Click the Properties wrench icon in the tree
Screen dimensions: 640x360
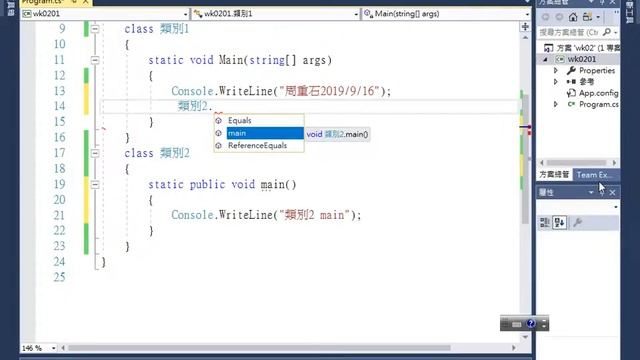coord(571,71)
